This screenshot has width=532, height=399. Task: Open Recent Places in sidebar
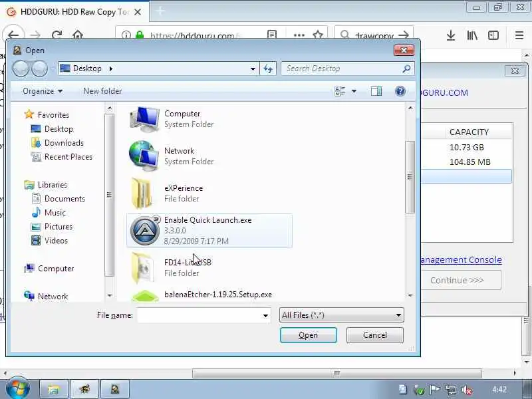68,157
